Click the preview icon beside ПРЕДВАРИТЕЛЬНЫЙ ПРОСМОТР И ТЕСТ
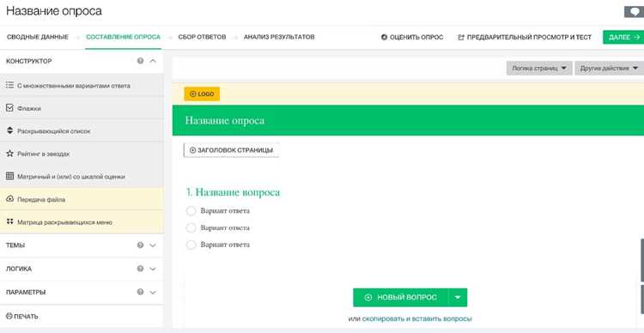644x333 pixels. coord(461,38)
